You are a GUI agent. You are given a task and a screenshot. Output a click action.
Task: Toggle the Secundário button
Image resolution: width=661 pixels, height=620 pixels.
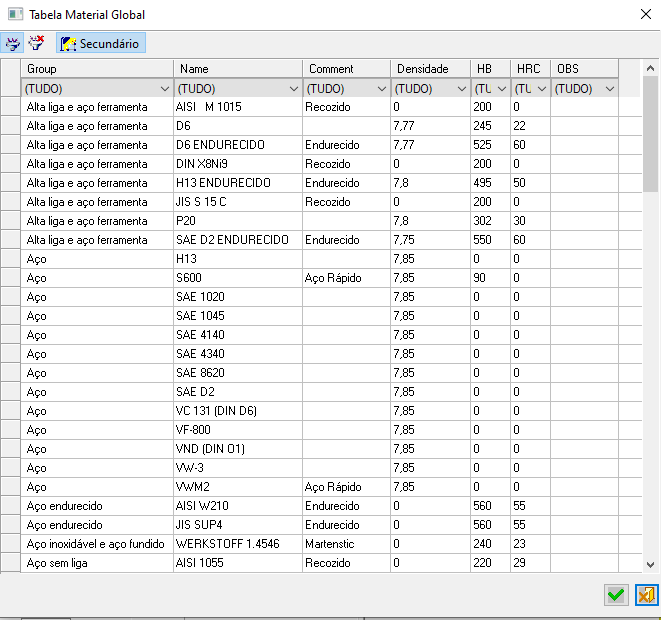click(101, 43)
